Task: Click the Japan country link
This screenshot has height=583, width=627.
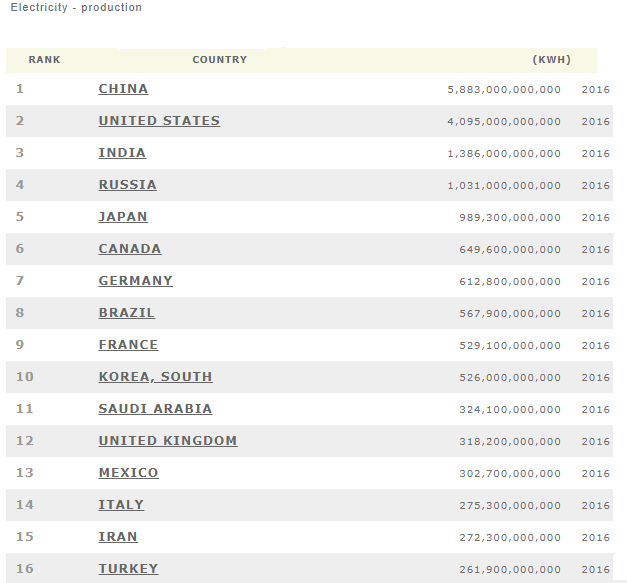Action: (123, 217)
